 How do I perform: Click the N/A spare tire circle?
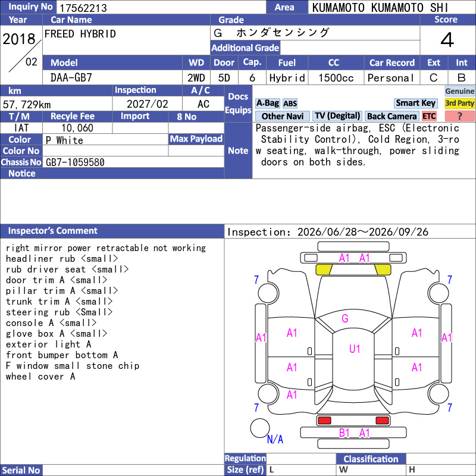click(x=260, y=428)
